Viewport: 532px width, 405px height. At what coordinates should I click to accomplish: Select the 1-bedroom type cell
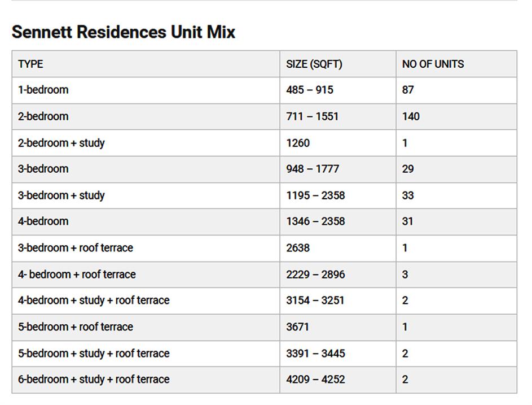[43, 90]
